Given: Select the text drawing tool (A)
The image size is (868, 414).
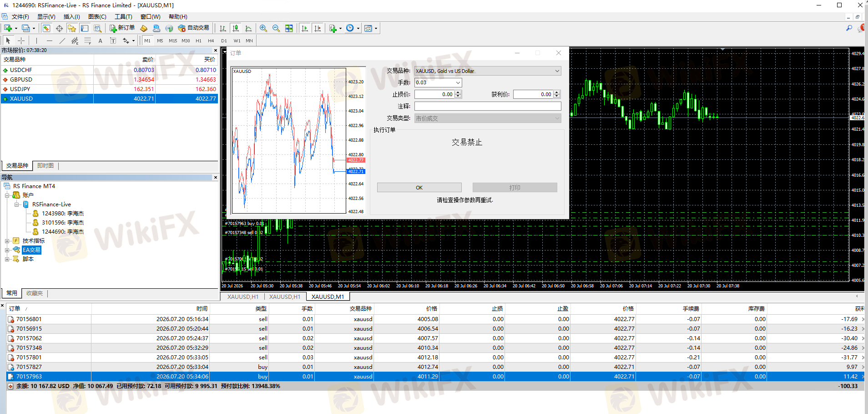Looking at the screenshot, I should (x=101, y=41).
